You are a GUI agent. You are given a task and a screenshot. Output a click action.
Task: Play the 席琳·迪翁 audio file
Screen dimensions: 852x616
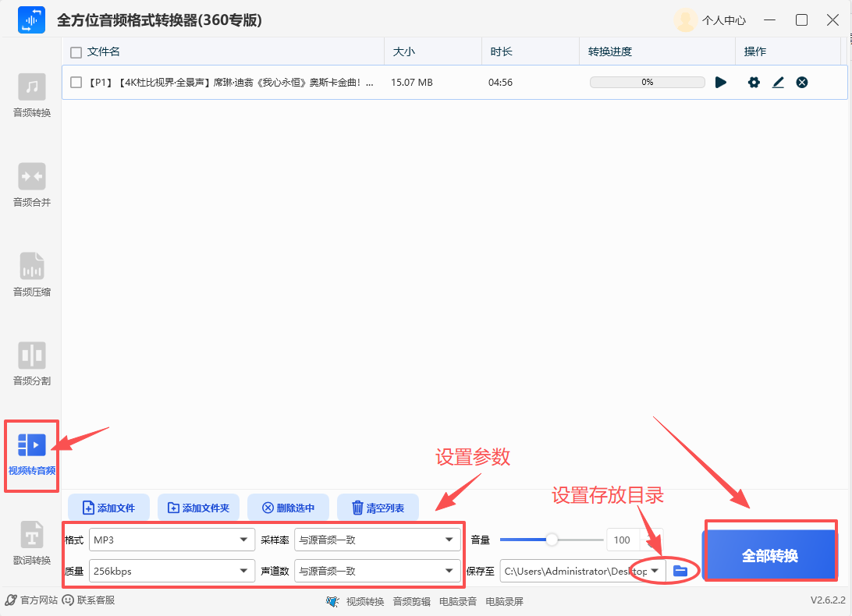coord(720,82)
